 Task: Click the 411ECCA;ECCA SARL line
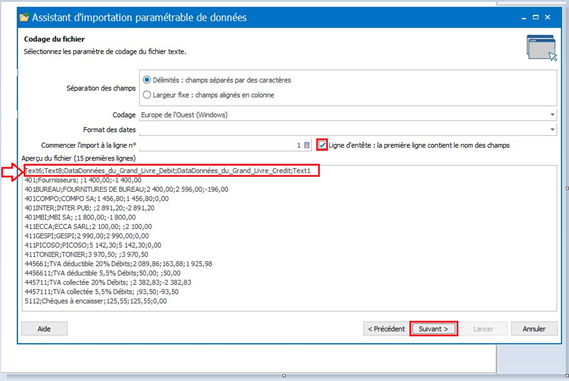[89, 226]
